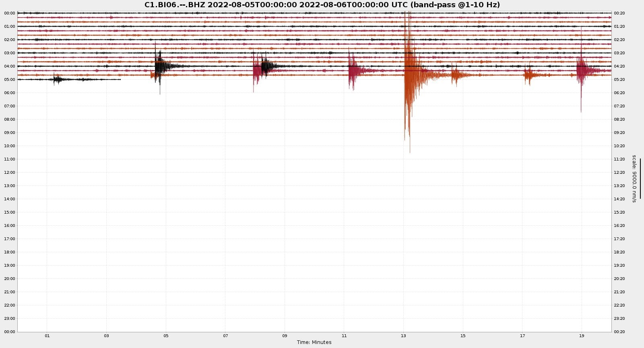Click the x-axis tick label 19
The image size is (644, 348).
(582, 336)
